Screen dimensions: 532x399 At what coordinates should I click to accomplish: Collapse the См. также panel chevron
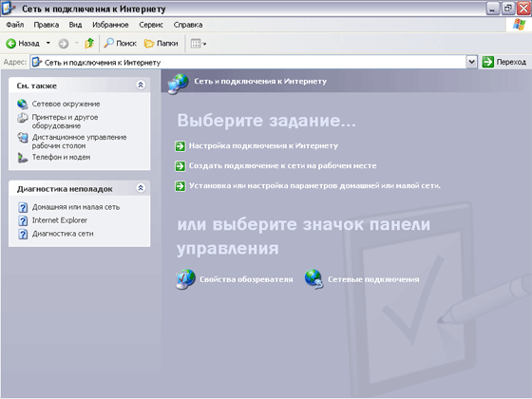[141, 85]
